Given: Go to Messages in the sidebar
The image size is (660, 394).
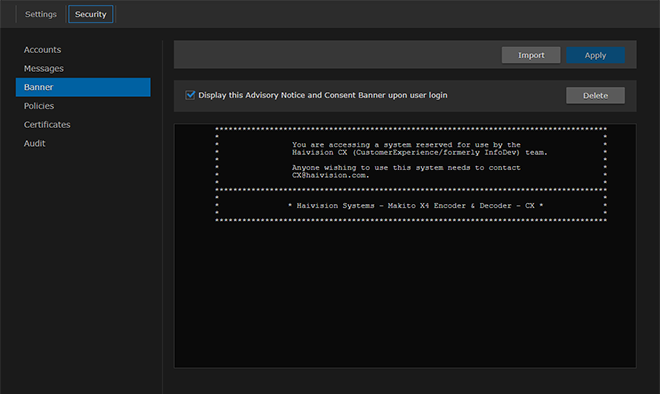Looking at the screenshot, I should pyautogui.click(x=44, y=68).
